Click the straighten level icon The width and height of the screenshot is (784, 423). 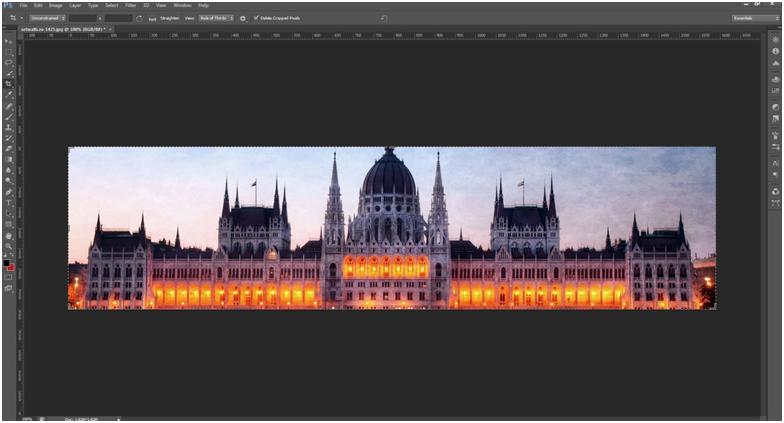tap(152, 19)
